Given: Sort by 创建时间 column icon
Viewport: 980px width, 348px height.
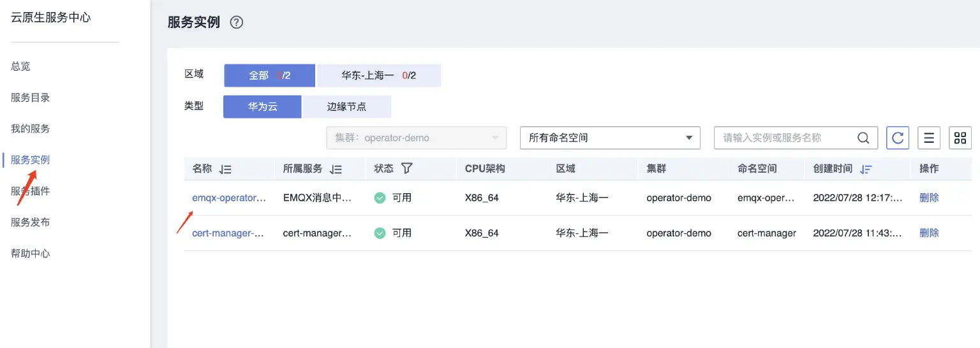Looking at the screenshot, I should [866, 170].
